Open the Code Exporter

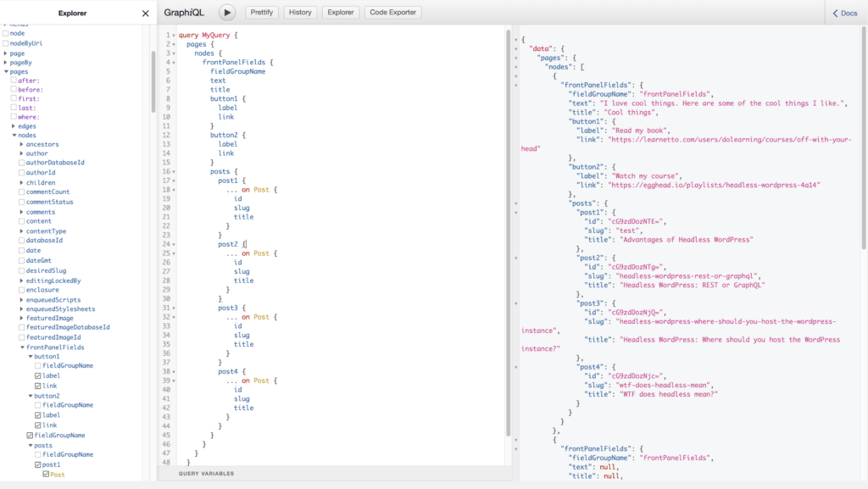393,12
